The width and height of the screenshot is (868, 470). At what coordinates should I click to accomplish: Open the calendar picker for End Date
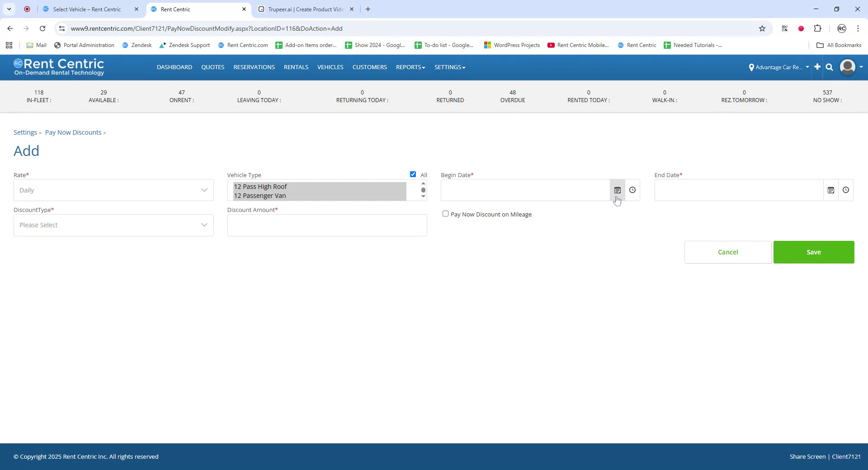[x=831, y=190]
